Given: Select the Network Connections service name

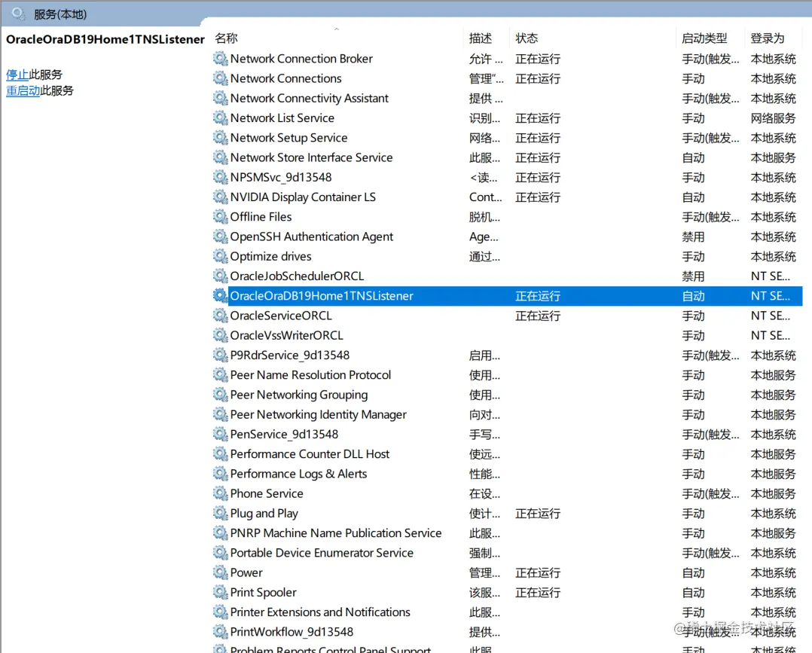Looking at the screenshot, I should [x=286, y=78].
